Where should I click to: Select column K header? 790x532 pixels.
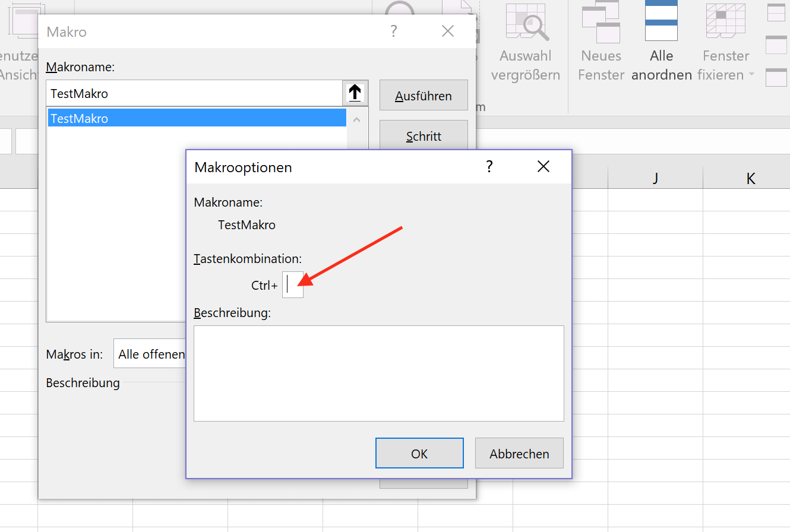751,178
